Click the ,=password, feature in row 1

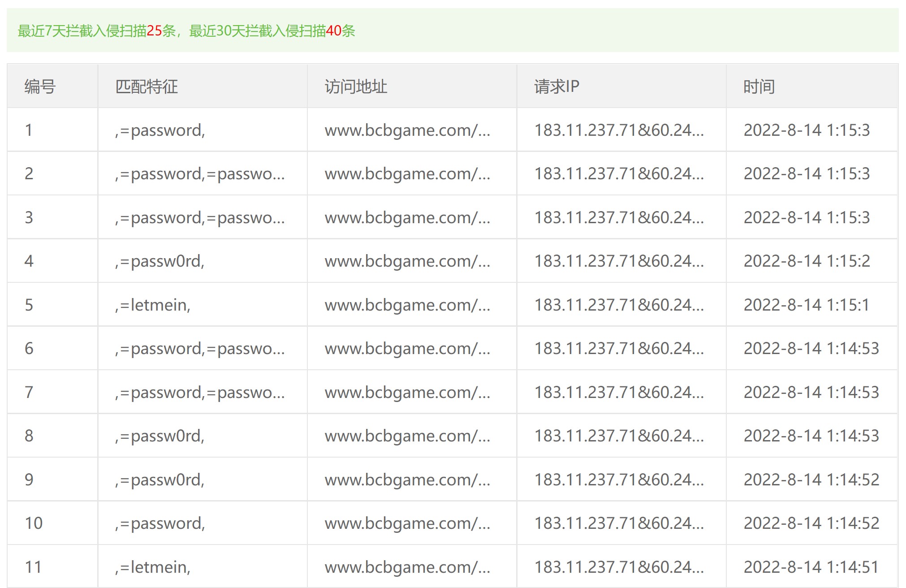tap(160, 130)
